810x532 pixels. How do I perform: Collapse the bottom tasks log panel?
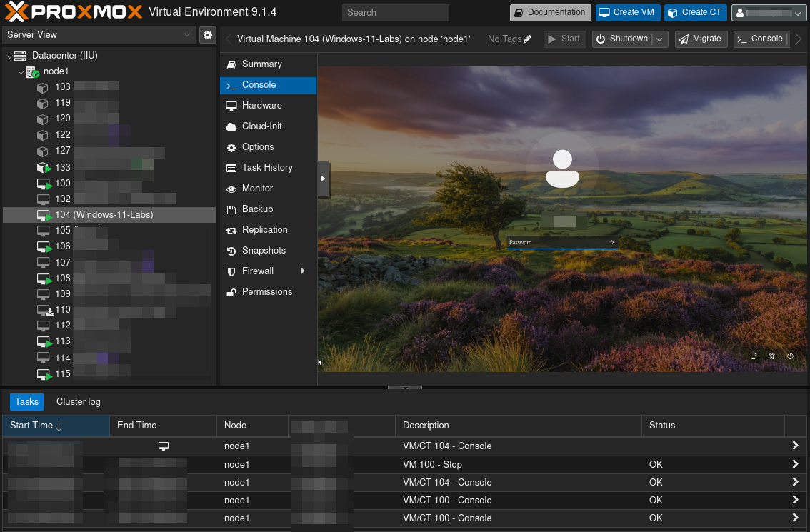(404, 388)
